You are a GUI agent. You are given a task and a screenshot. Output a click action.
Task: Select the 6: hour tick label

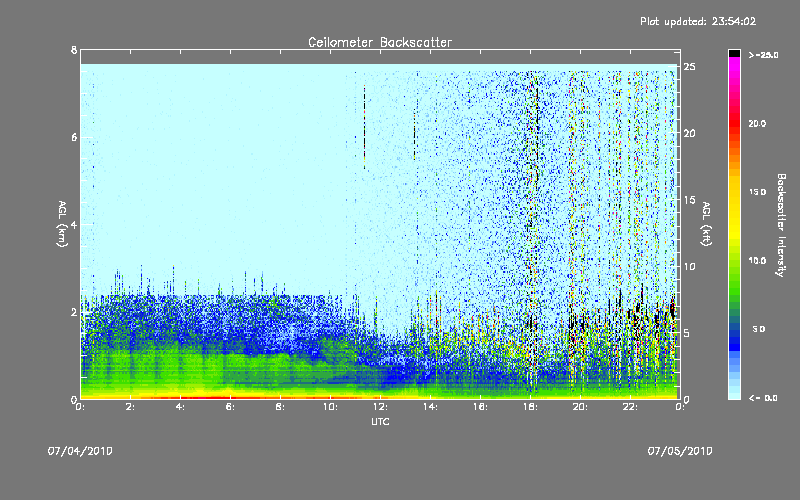coord(231,407)
